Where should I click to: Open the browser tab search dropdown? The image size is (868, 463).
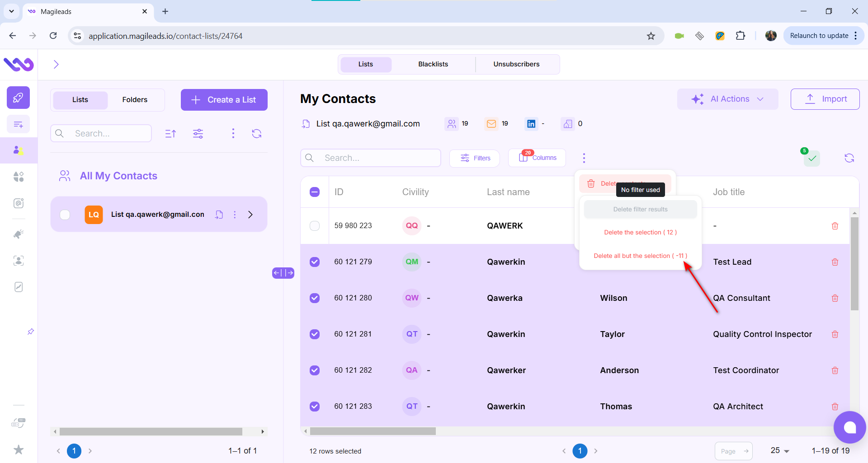pos(11,11)
